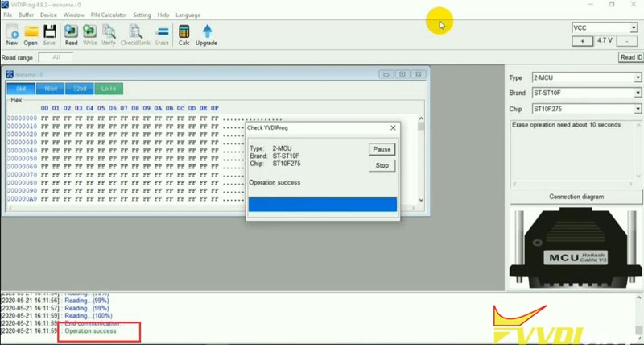Open the Calc calculator tool
Viewport: 644px width, 345px height.
(x=184, y=35)
